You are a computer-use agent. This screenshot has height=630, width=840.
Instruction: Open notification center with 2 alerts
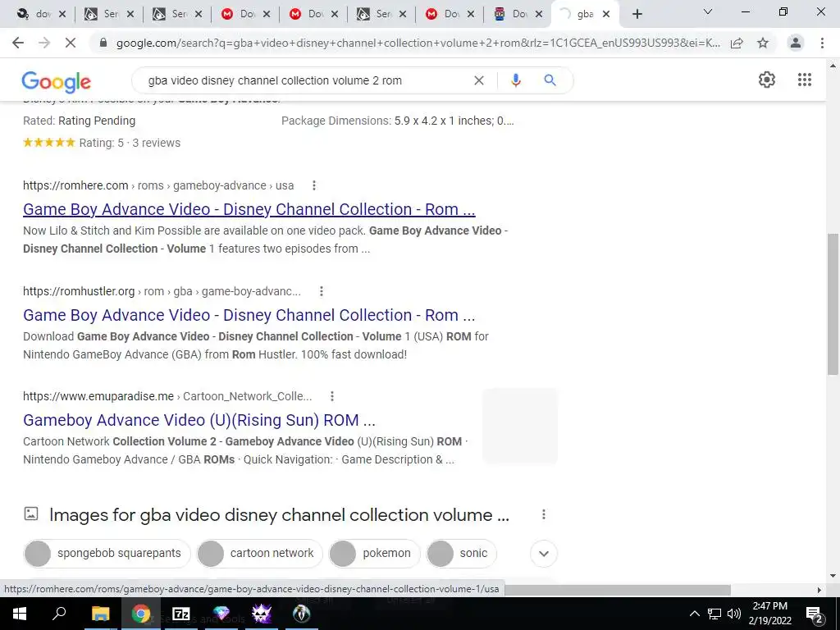tap(815, 614)
